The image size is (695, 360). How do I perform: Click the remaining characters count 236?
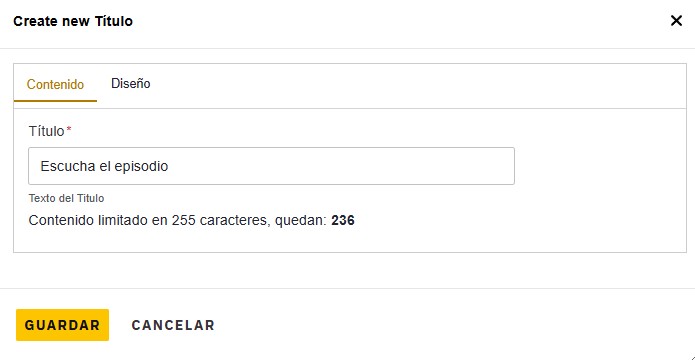point(343,220)
